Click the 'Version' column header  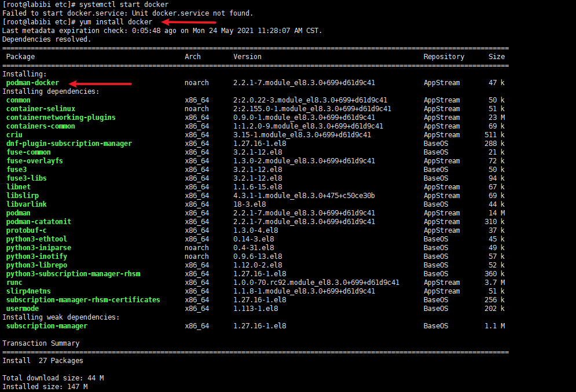[x=248, y=57]
